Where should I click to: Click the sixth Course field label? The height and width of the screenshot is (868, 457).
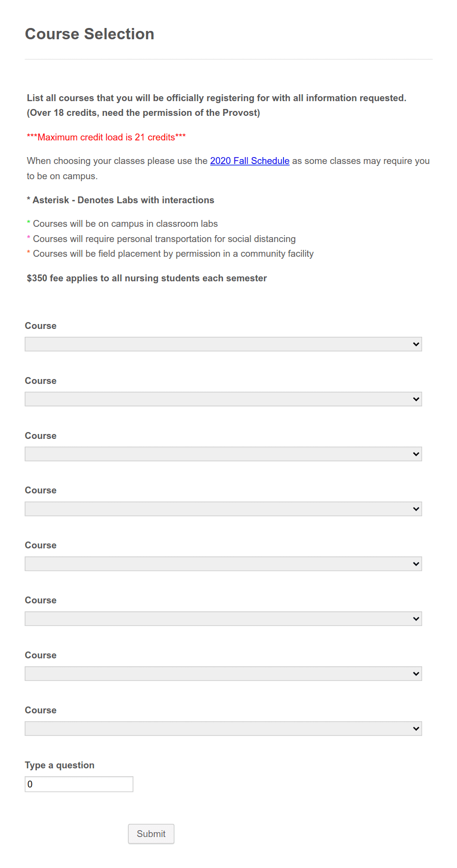pos(41,600)
